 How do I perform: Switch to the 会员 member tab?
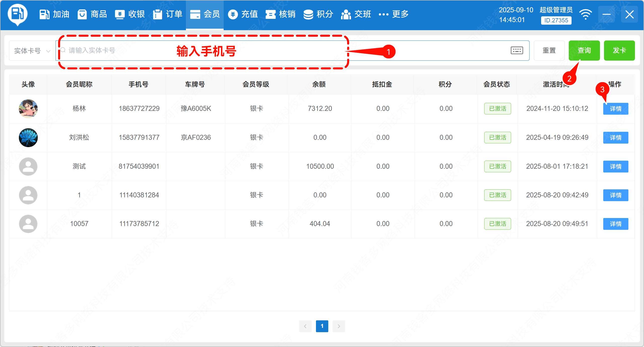point(205,14)
